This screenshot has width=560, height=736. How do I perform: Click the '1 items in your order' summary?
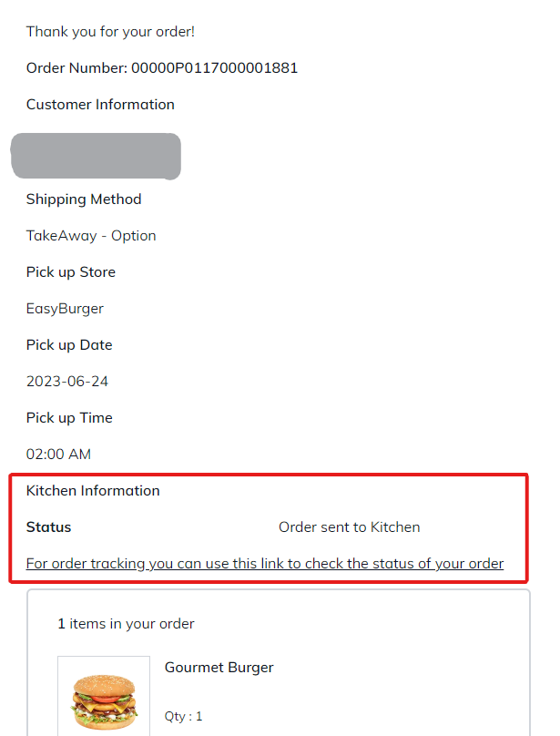(x=126, y=624)
